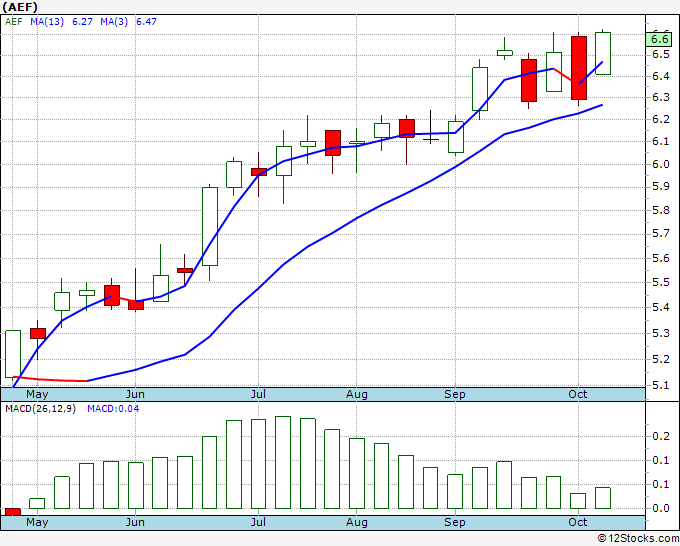Viewport: 680px width, 546px height.
Task: Click the "MA(3)" legend label
Action: click(114, 22)
